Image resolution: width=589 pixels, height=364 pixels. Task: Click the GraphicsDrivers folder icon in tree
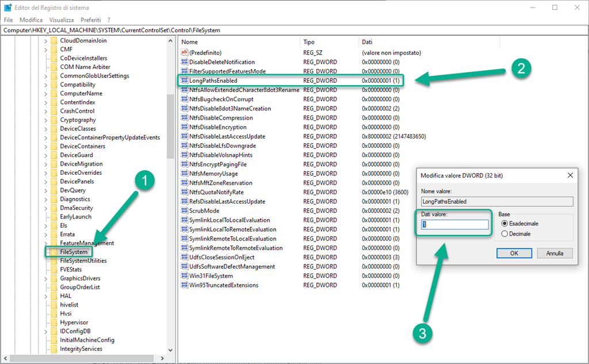(x=54, y=278)
